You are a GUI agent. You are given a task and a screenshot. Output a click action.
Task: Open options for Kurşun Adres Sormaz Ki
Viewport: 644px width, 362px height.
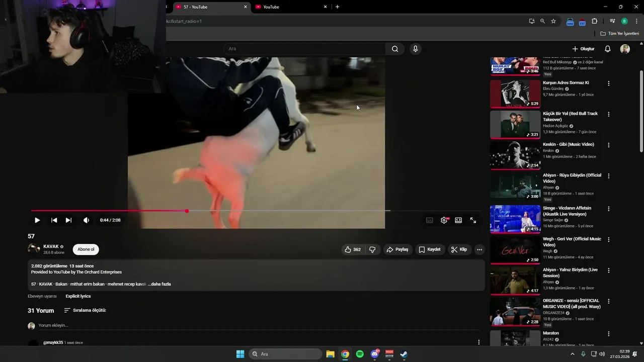(609, 83)
